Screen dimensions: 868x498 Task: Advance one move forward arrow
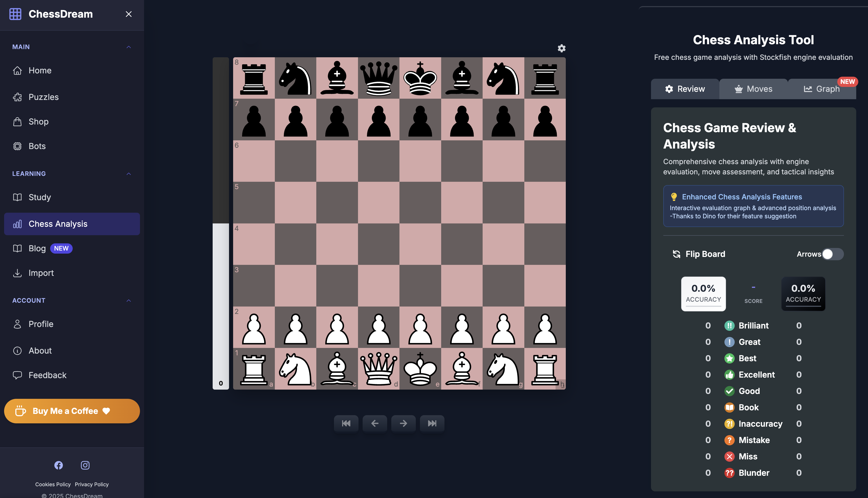click(x=403, y=423)
